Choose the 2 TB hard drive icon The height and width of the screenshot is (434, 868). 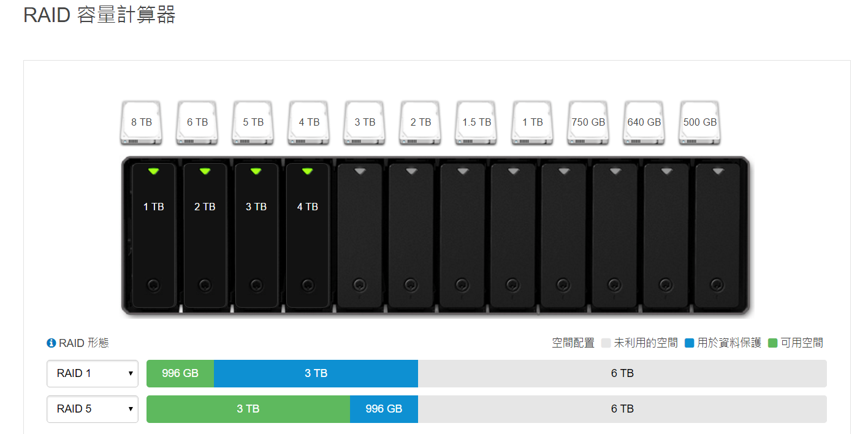point(421,123)
